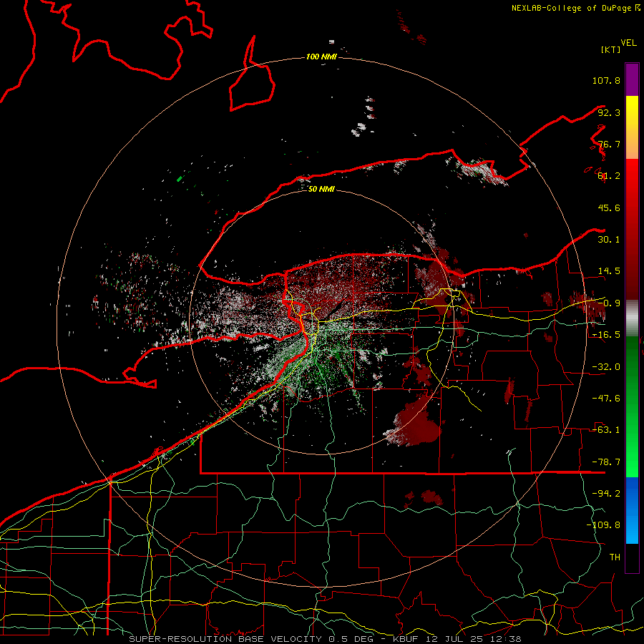Click the -109.8 value on the velocity scale
Image resolution: width=644 pixels, height=644 pixels.
[x=603, y=525]
